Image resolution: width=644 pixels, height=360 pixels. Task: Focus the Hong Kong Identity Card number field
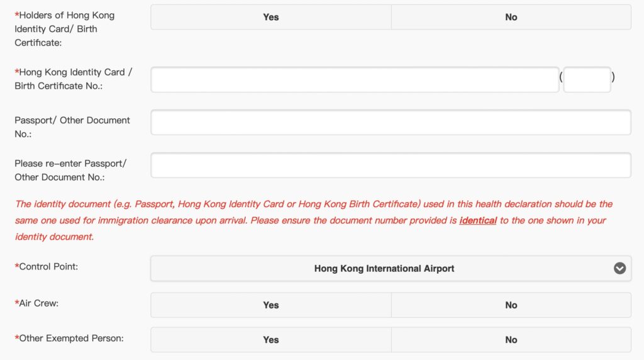(355, 79)
